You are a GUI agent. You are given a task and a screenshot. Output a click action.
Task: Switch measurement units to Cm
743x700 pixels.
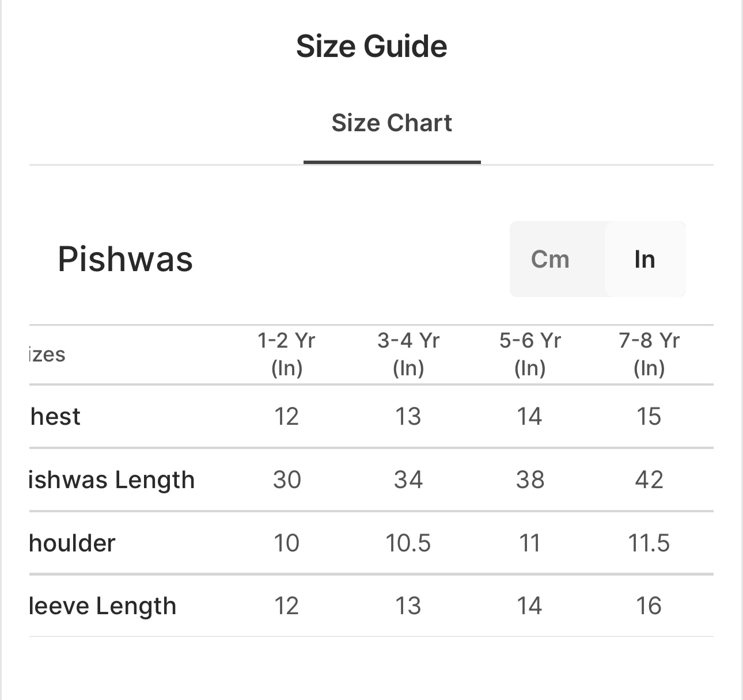(550, 259)
